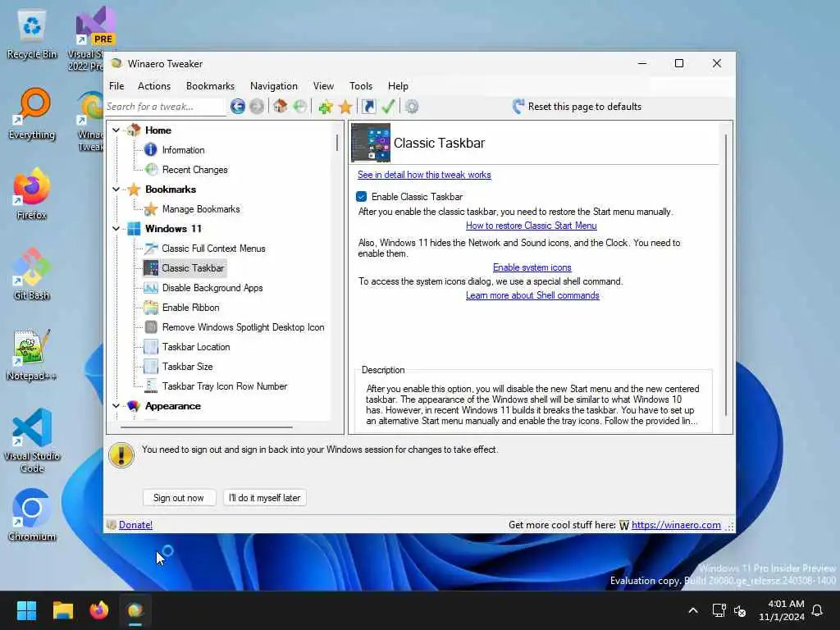Open the Navigation menu
The image size is (840, 630).
(274, 85)
